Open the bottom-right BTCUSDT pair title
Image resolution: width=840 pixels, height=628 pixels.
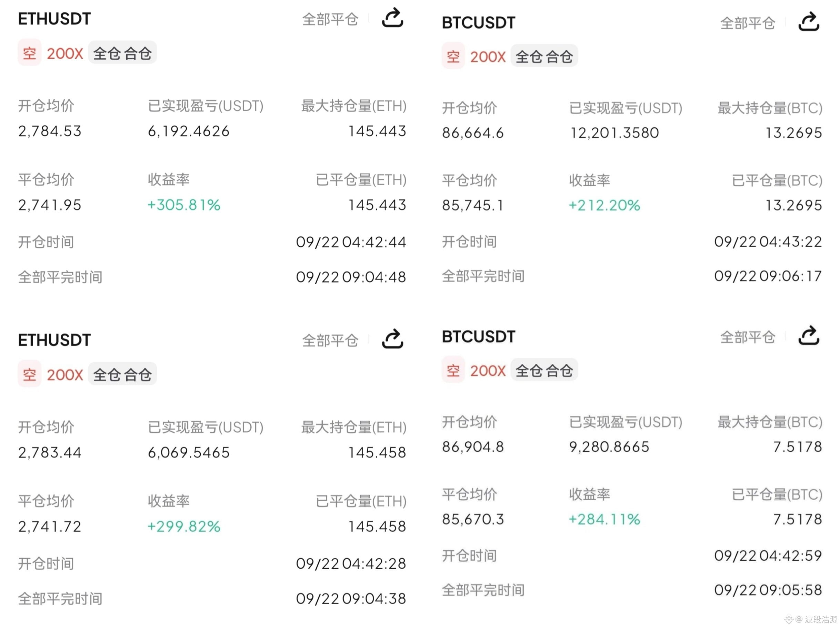(x=479, y=337)
